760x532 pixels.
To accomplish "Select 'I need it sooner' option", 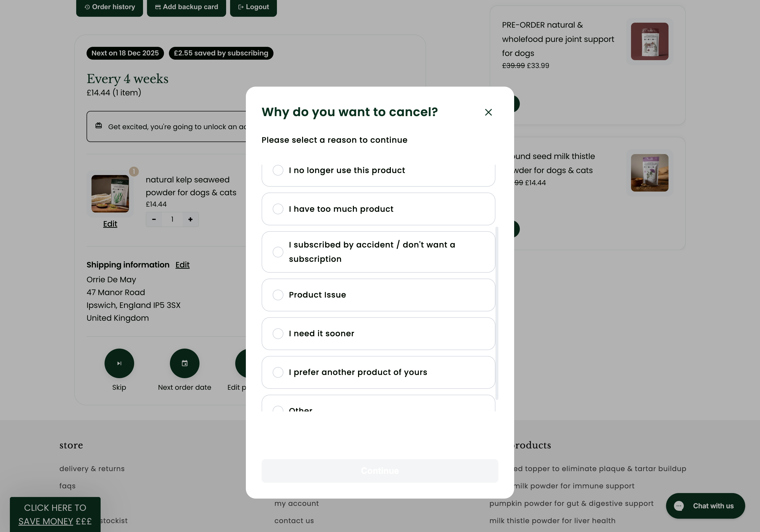I will pos(378,334).
